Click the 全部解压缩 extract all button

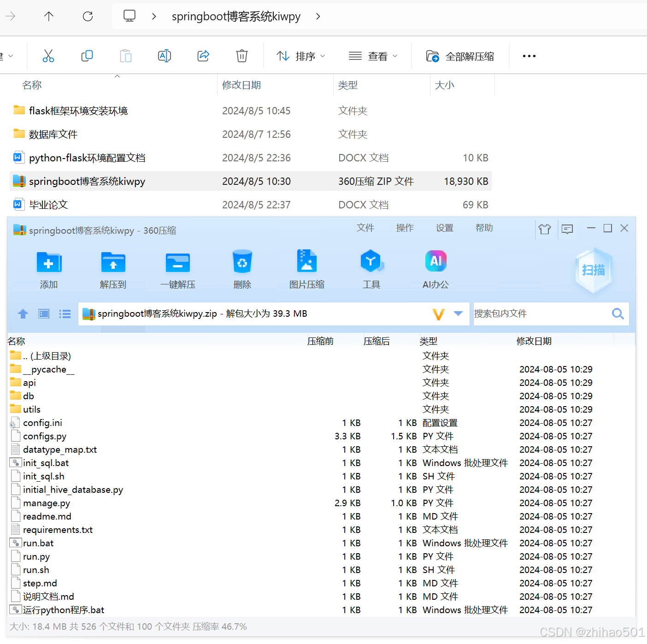tap(460, 56)
